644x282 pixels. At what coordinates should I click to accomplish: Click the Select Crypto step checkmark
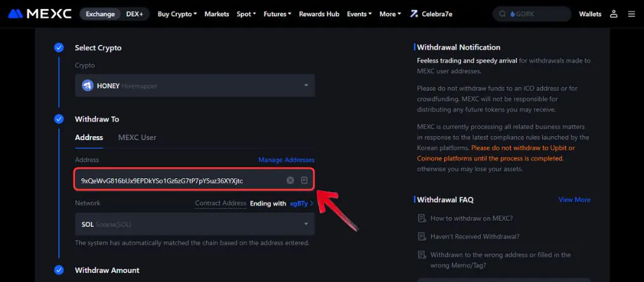58,48
